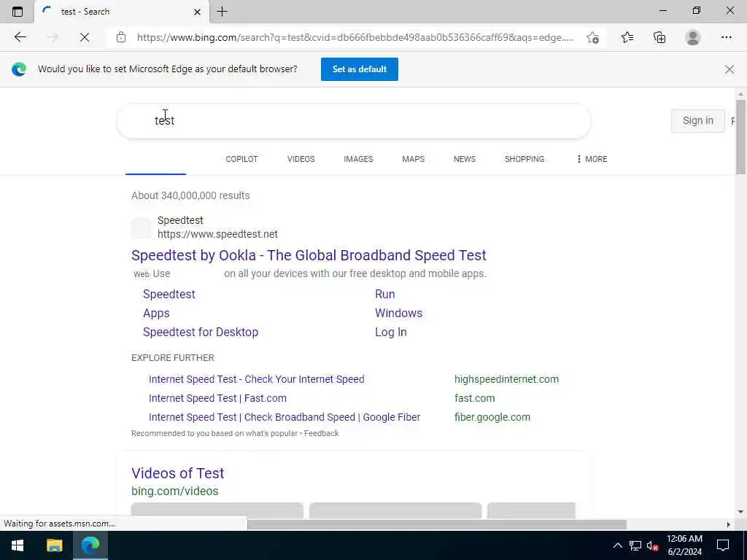Open Settings and more menu
747x560 pixels.
click(726, 37)
